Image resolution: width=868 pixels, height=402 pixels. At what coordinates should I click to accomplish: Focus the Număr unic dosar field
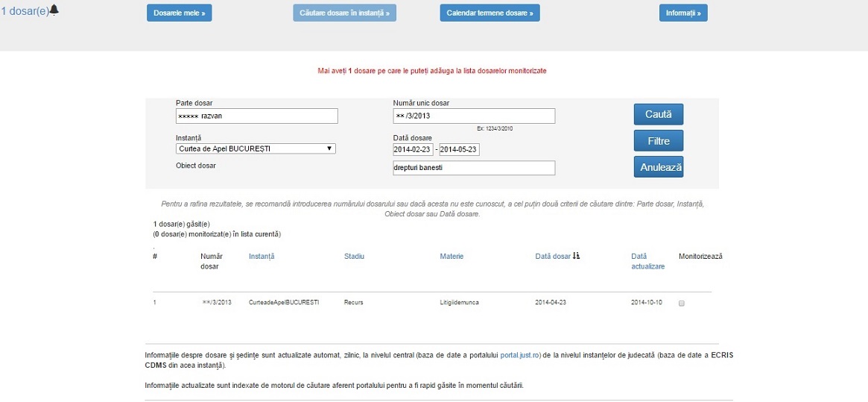[473, 116]
